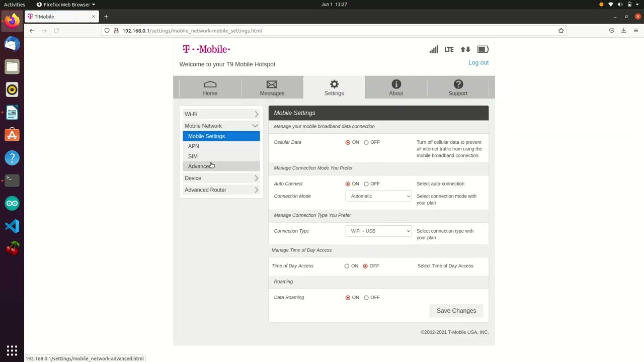644x362 pixels.
Task: Click the signal strength bars icon
Action: point(434,49)
